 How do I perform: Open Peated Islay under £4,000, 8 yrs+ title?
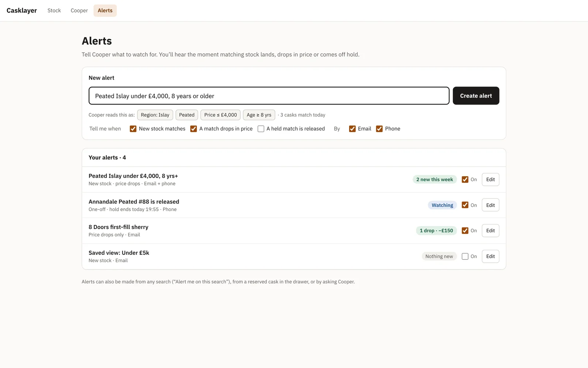point(133,176)
